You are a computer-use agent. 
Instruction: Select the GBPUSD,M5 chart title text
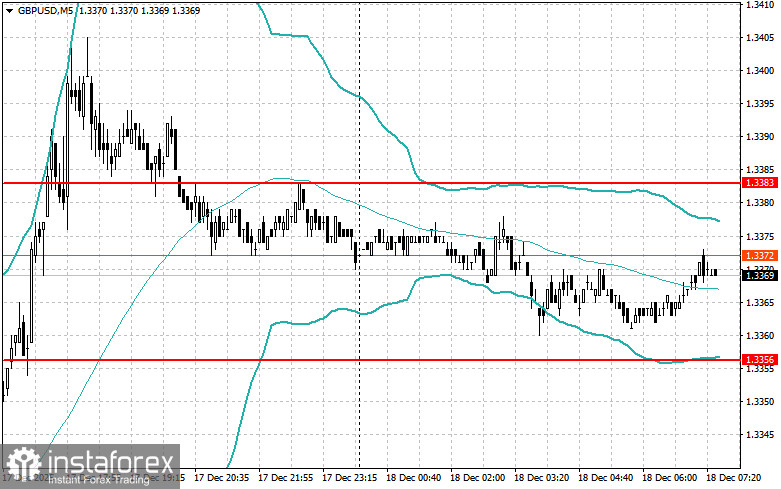coord(47,10)
